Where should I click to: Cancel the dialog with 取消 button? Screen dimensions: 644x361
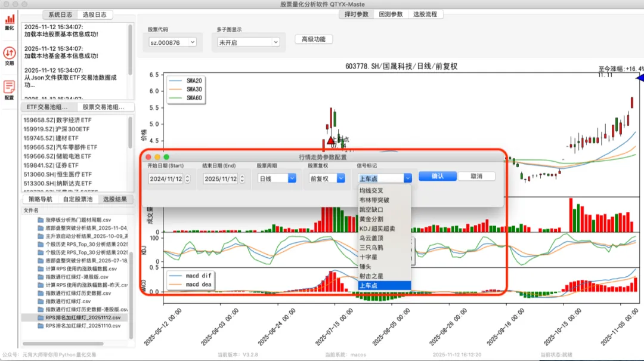tap(476, 176)
